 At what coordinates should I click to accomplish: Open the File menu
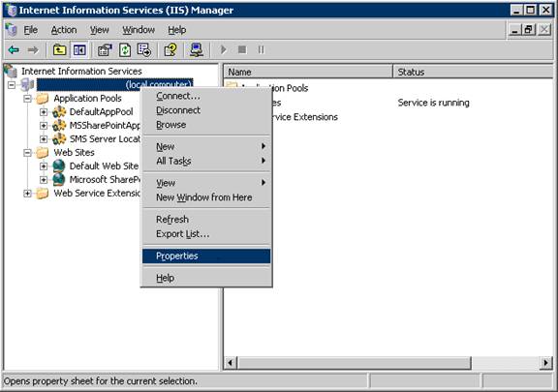[31, 30]
